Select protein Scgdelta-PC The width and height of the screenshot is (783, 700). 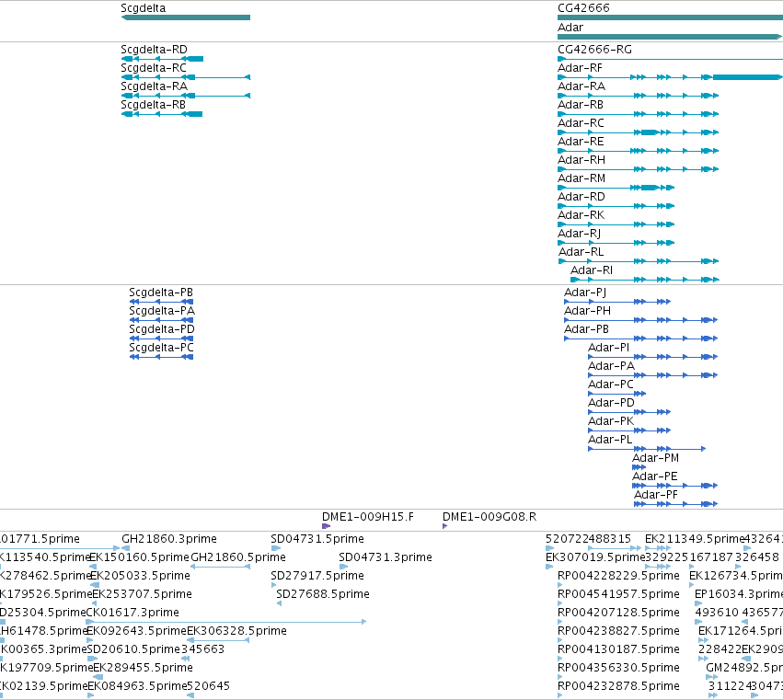point(161,348)
